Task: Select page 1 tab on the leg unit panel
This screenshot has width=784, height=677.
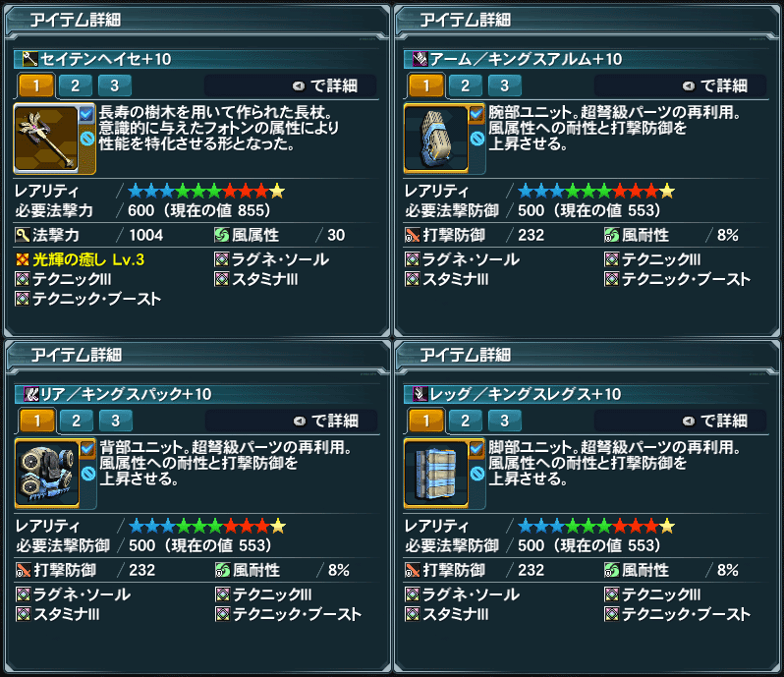Action: pyautogui.click(x=426, y=421)
